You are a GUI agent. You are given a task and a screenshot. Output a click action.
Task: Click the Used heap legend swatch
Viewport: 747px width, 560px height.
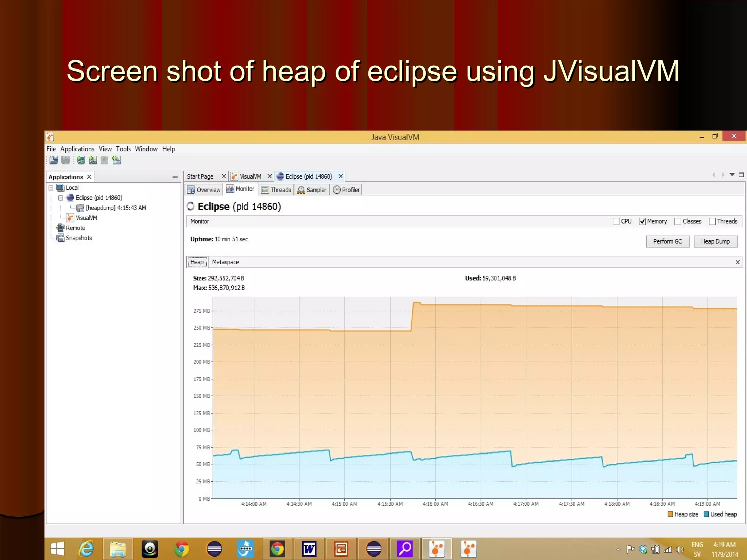point(706,514)
